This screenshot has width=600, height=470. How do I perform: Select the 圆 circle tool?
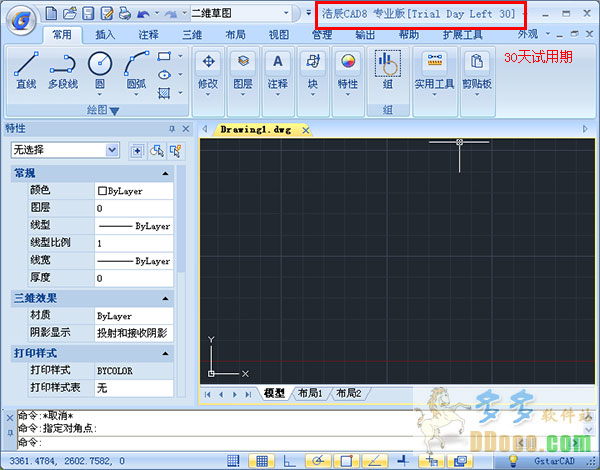click(x=100, y=72)
